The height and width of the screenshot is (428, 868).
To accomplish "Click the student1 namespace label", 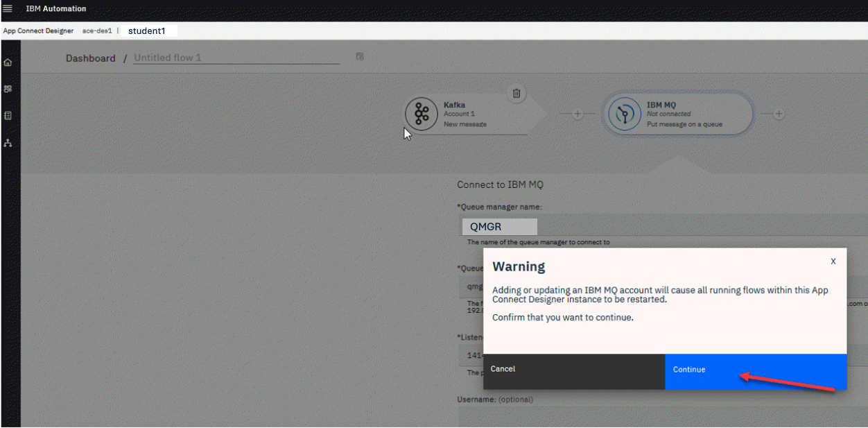I will [147, 31].
